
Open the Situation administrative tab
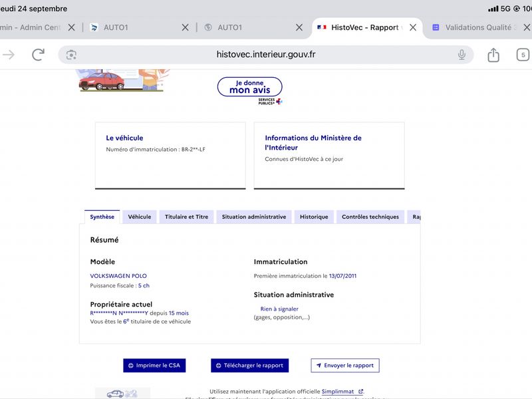click(x=254, y=217)
